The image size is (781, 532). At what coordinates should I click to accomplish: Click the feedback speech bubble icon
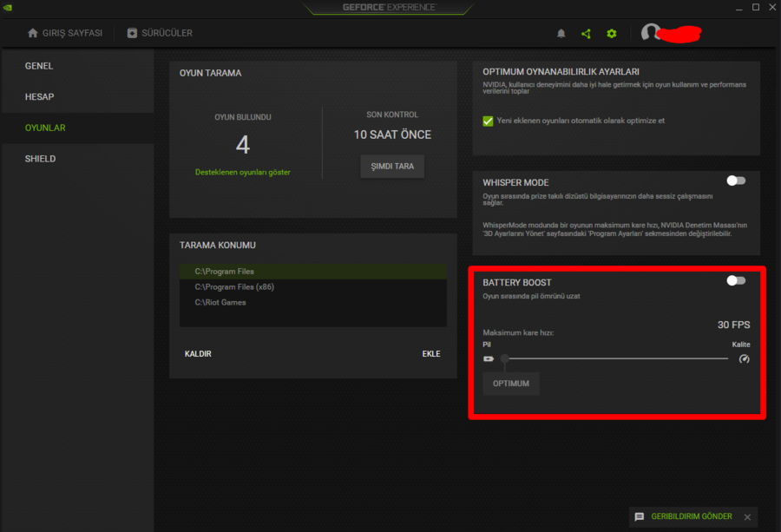[640, 516]
